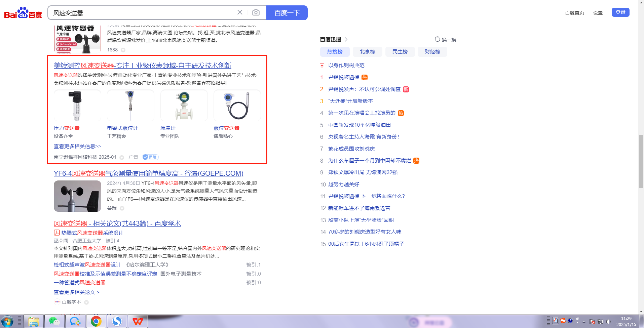Open the 美续测控风速变送器 ad title link

143,66
